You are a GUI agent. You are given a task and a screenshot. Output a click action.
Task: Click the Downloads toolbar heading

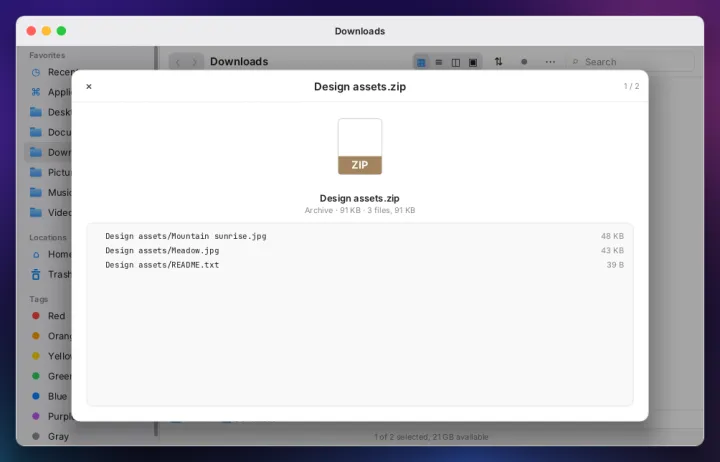coord(239,62)
